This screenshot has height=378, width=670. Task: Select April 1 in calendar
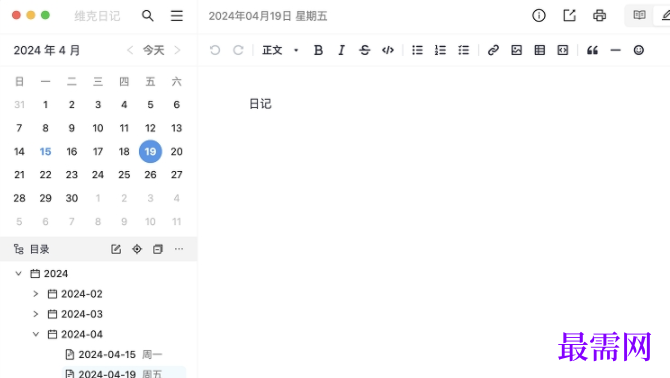tap(45, 105)
